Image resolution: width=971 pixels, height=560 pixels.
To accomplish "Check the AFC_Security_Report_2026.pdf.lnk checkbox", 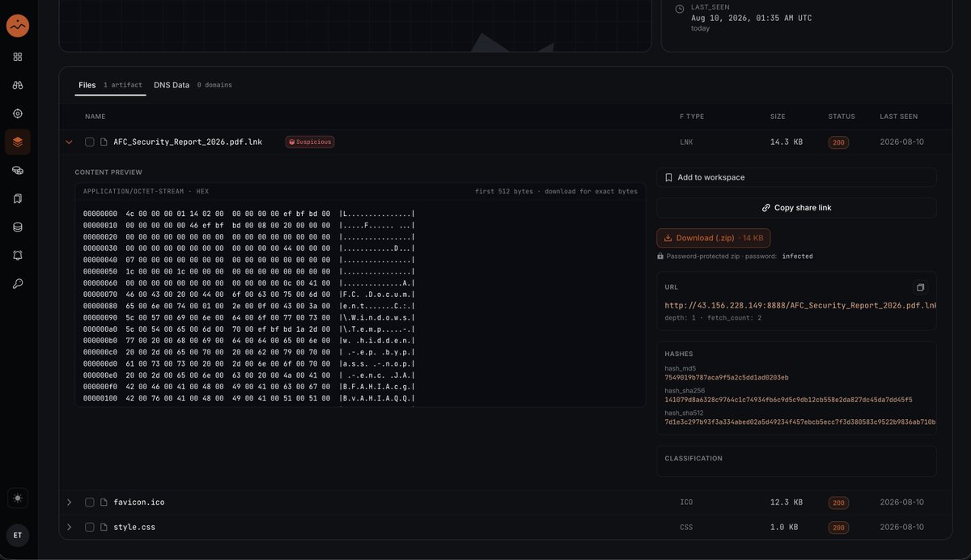I will (90, 142).
